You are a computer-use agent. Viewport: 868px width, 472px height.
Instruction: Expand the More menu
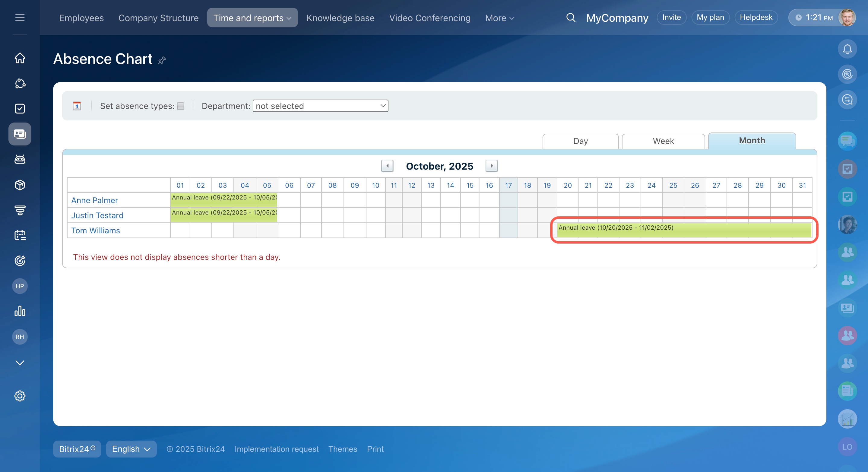coord(499,18)
